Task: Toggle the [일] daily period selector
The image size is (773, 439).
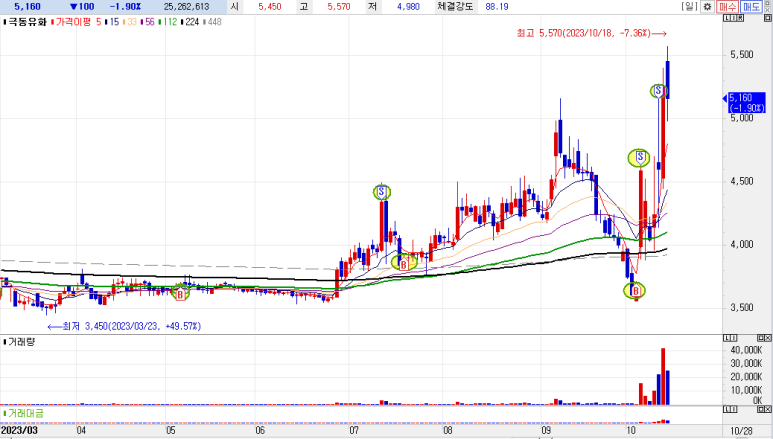Action: click(x=691, y=7)
